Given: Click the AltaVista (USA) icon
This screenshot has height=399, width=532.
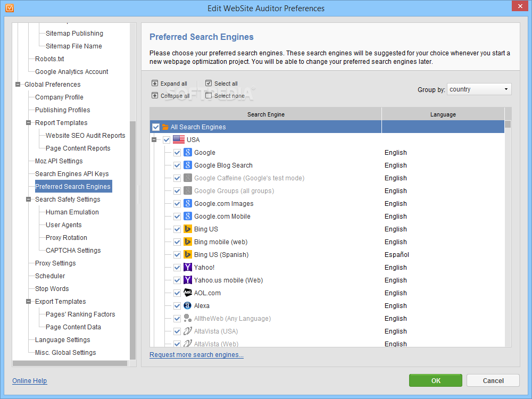Looking at the screenshot, I should [188, 331].
